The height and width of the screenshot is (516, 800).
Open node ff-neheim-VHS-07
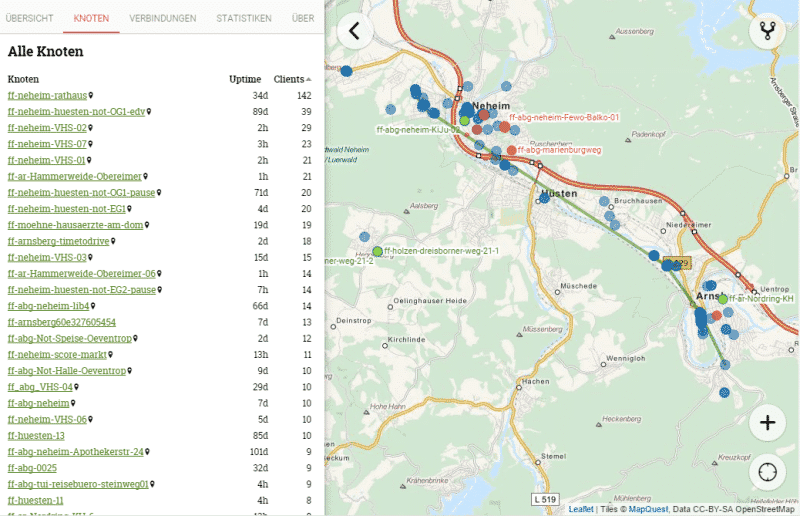click(47, 144)
